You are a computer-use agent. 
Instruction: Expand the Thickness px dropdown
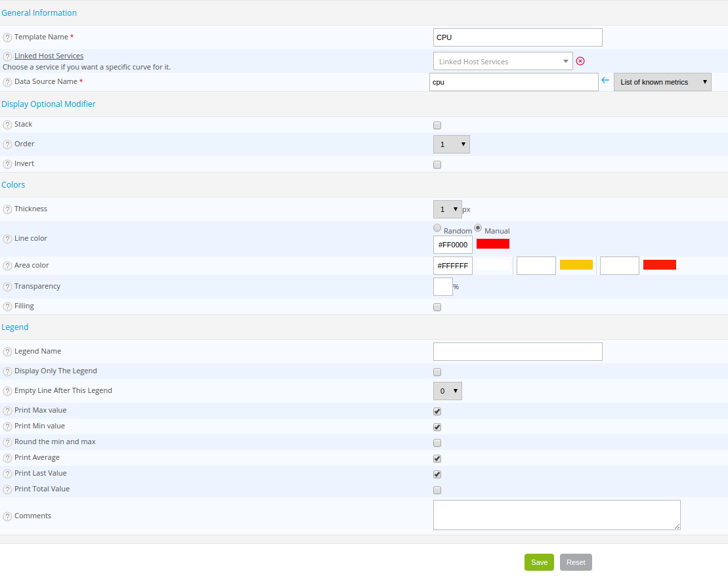[447, 209]
